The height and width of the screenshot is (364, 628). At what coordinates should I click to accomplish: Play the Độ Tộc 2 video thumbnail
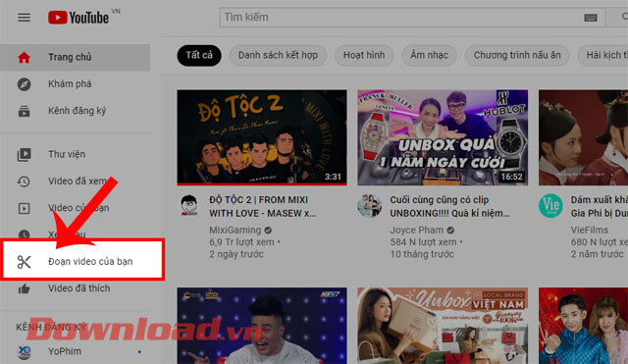point(262,137)
